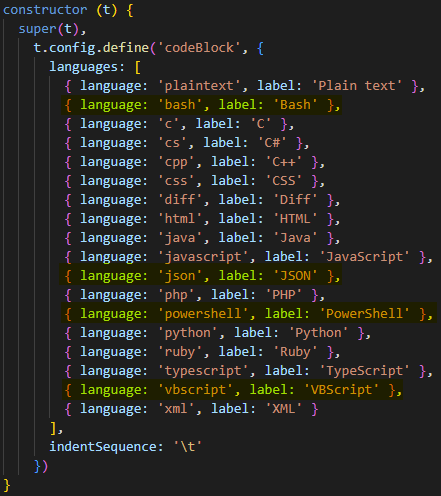Click the '\t' string value
The height and width of the screenshot is (496, 441).
click(x=188, y=447)
